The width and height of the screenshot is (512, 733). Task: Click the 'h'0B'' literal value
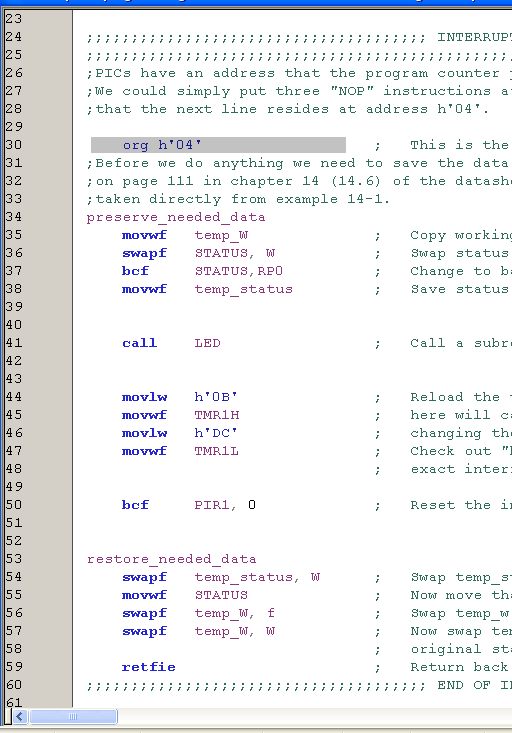(216, 397)
